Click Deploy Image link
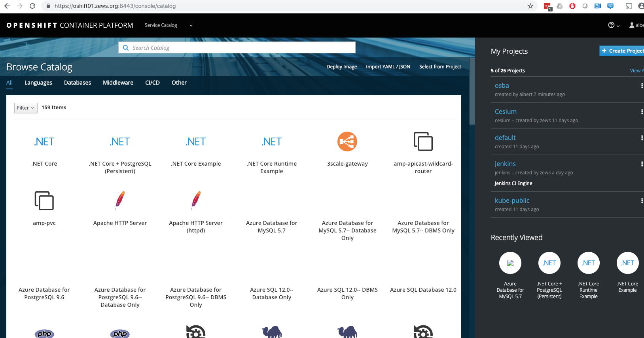Screen dimensions: 644x338 pyautogui.click(x=342, y=67)
